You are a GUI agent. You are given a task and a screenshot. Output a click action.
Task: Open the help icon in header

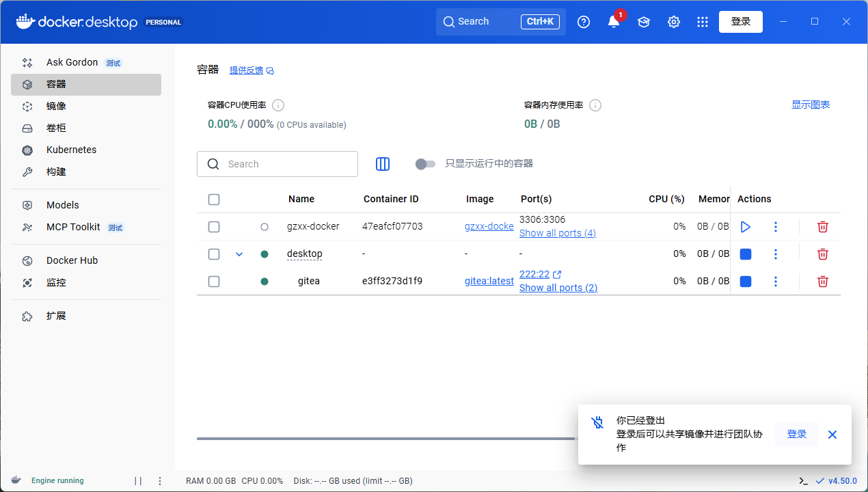click(x=584, y=22)
